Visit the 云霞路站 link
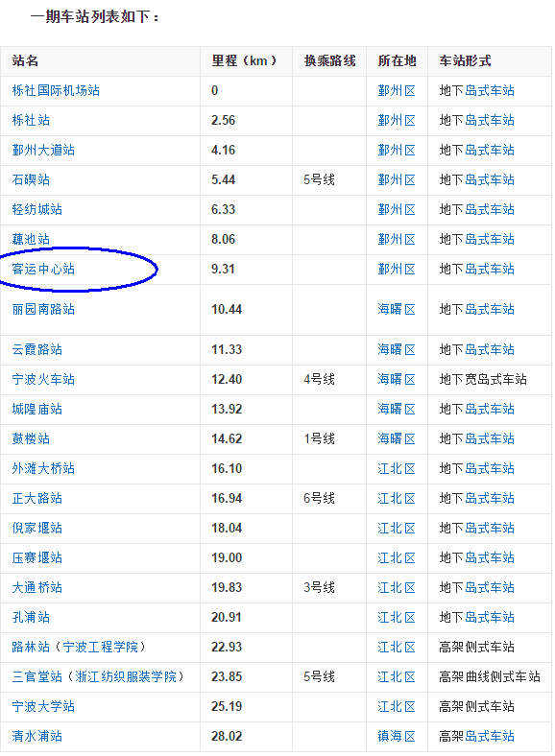This screenshot has width=555, height=756. [37, 349]
